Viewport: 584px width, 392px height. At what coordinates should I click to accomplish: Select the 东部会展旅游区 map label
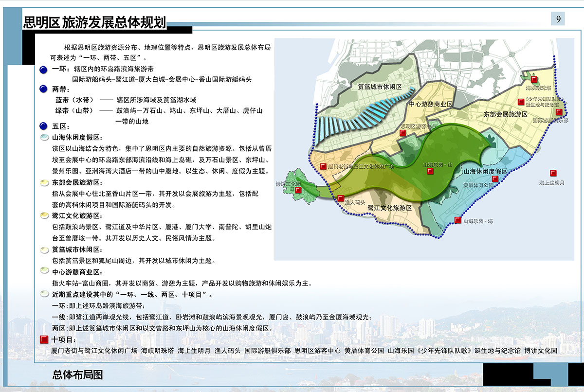pos(506,114)
